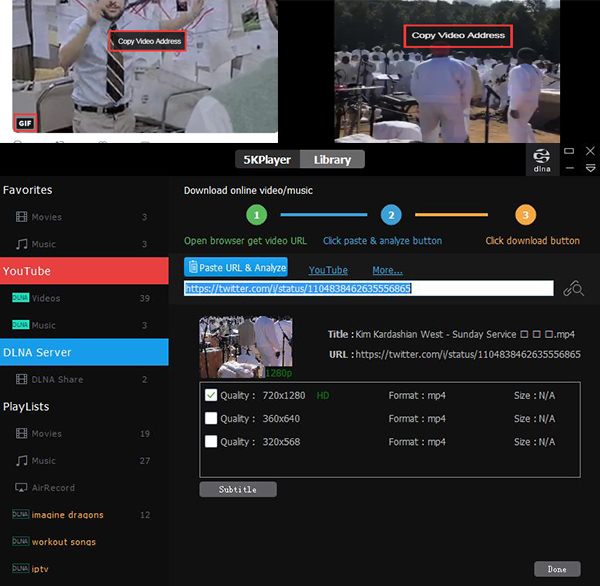Click the dropdown arrow icon below close button
The image size is (600, 586).
tap(590, 168)
